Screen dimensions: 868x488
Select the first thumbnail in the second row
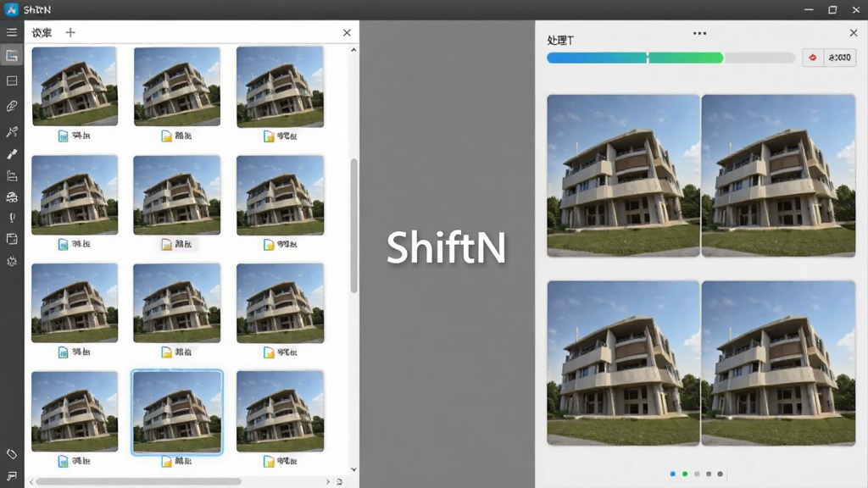point(75,195)
